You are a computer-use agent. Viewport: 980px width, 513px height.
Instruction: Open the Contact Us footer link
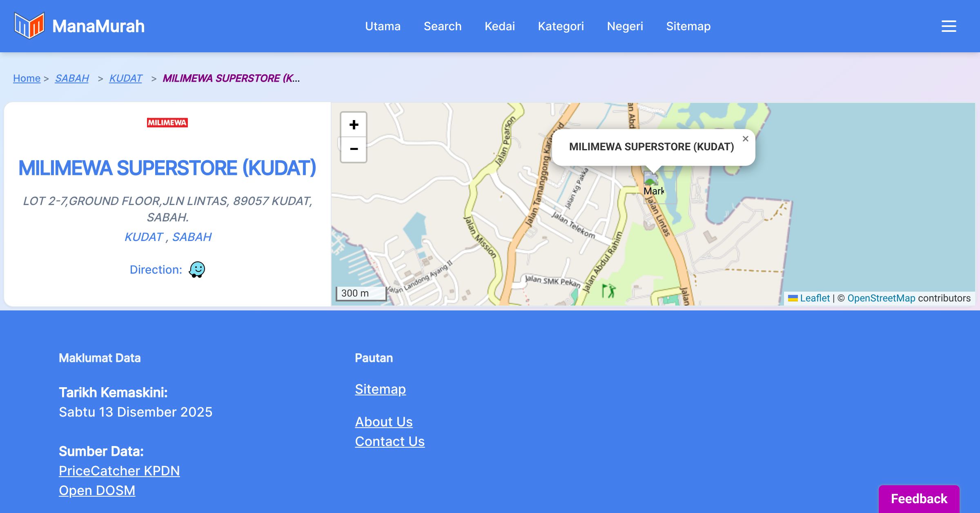pyautogui.click(x=390, y=441)
